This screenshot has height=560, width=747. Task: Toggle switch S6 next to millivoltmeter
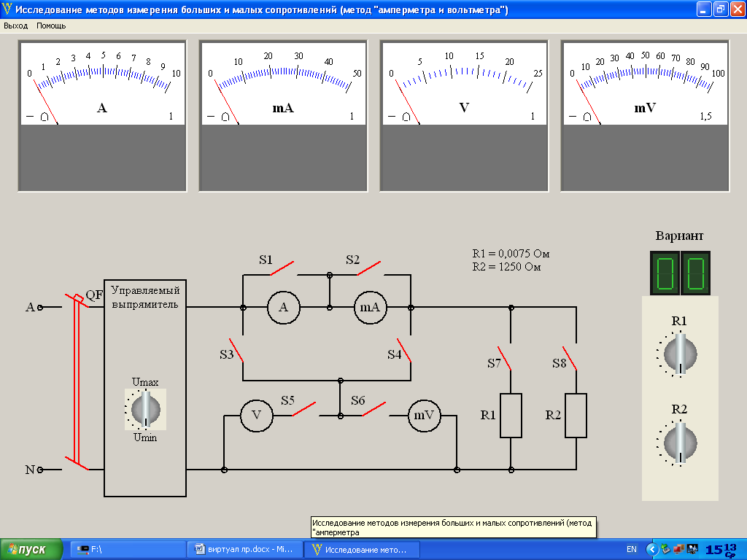point(374,409)
